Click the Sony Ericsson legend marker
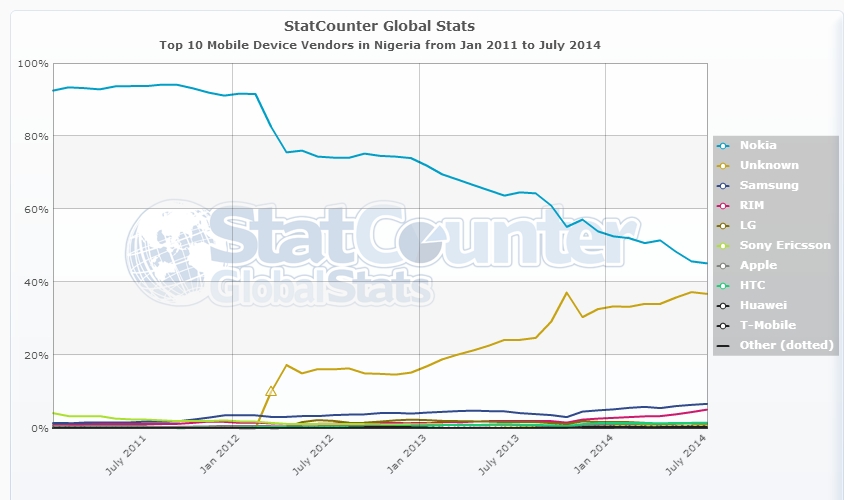The height and width of the screenshot is (500, 854). click(724, 245)
